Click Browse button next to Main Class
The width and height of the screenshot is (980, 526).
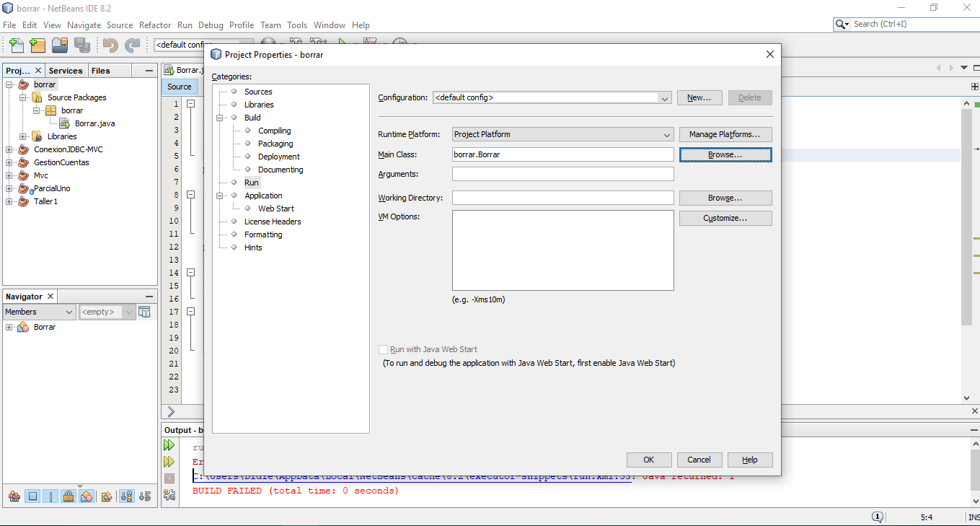click(x=725, y=154)
